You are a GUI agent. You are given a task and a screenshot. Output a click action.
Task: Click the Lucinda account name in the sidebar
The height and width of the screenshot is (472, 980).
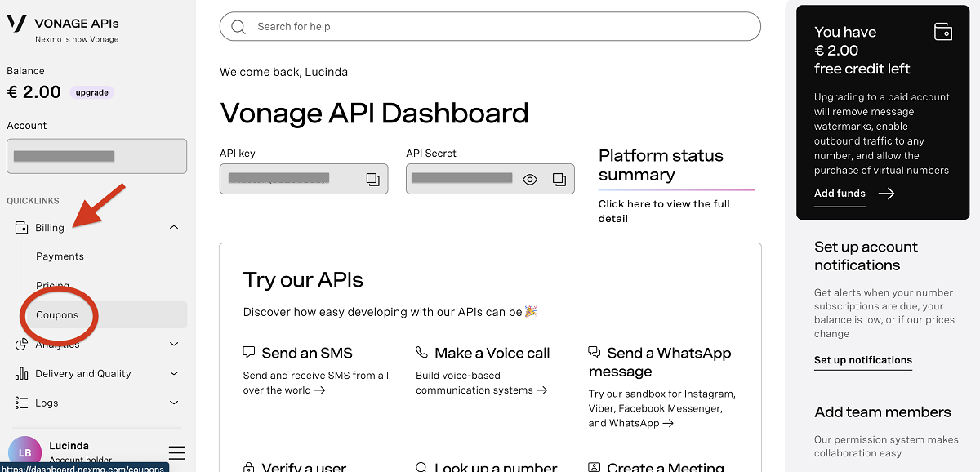pos(69,446)
